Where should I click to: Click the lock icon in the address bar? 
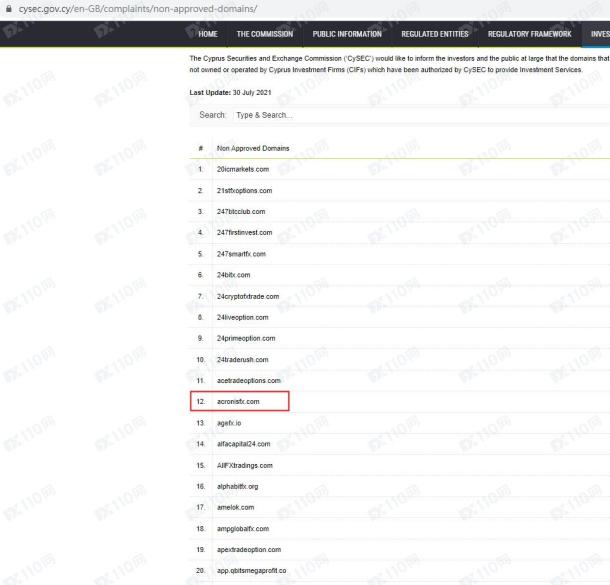click(x=9, y=9)
